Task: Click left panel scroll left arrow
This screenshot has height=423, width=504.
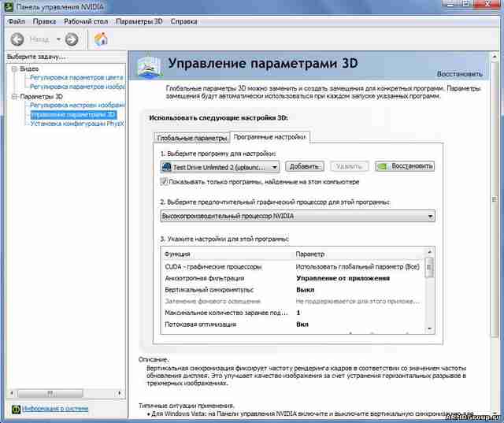Action: point(12,393)
